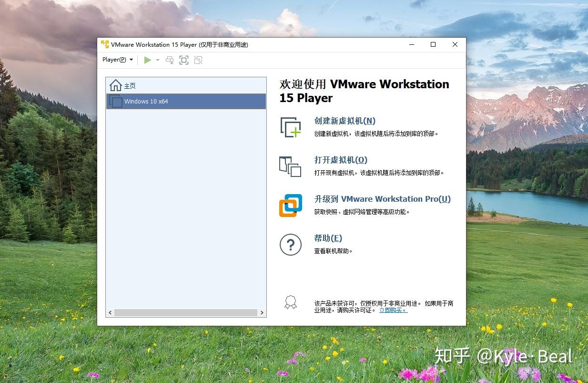This screenshot has width=588, height=383.
Task: Open 创建新虚拟机(N) link
Action: coord(345,121)
